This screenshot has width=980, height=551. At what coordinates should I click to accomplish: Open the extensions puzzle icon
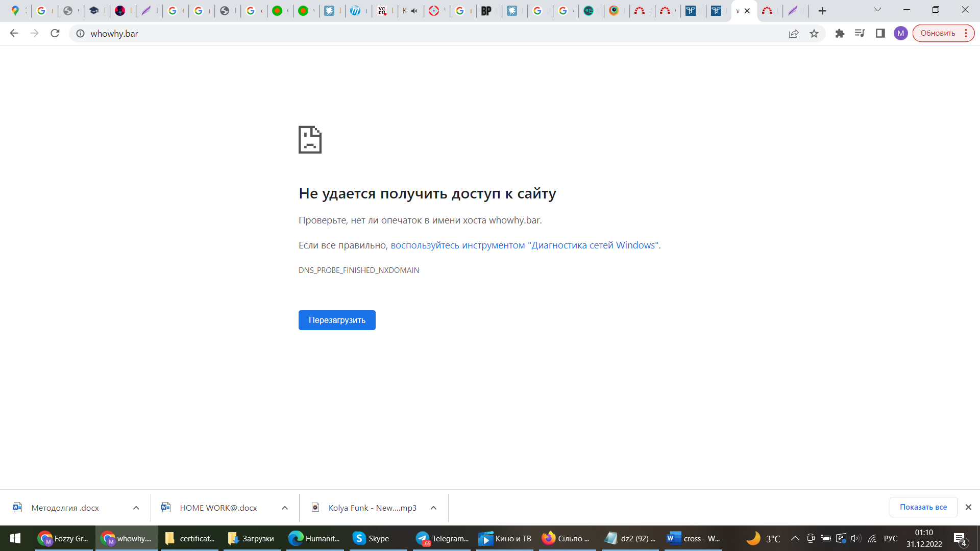[x=840, y=34]
